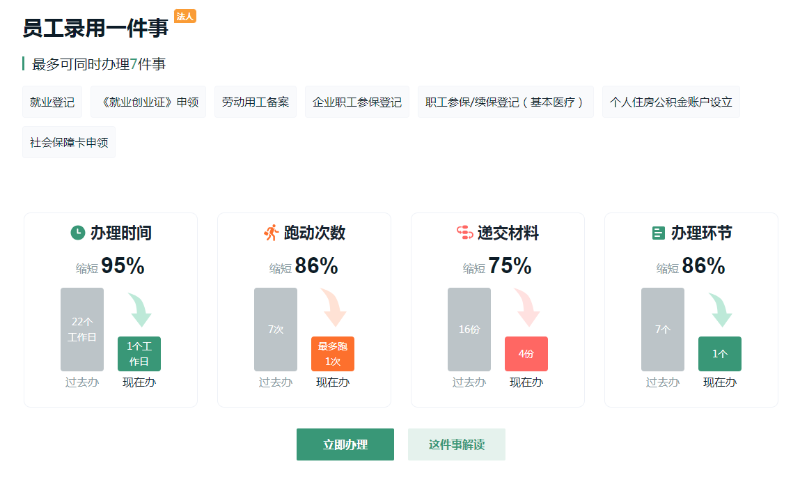The height and width of the screenshot is (480, 800).
Task: Click the pink arrow in 跑动次数 card
Action: pos(334,308)
